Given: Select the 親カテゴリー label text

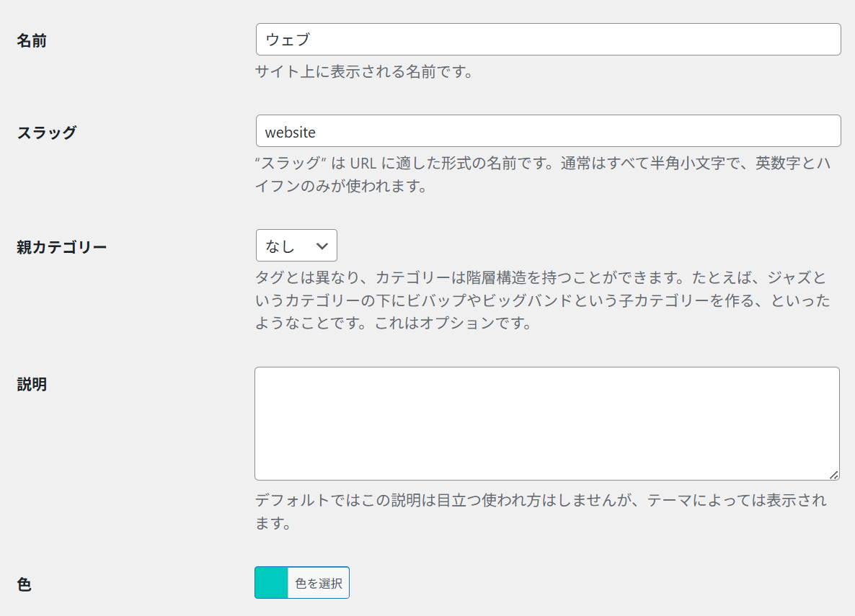Looking at the screenshot, I should click(61, 247).
